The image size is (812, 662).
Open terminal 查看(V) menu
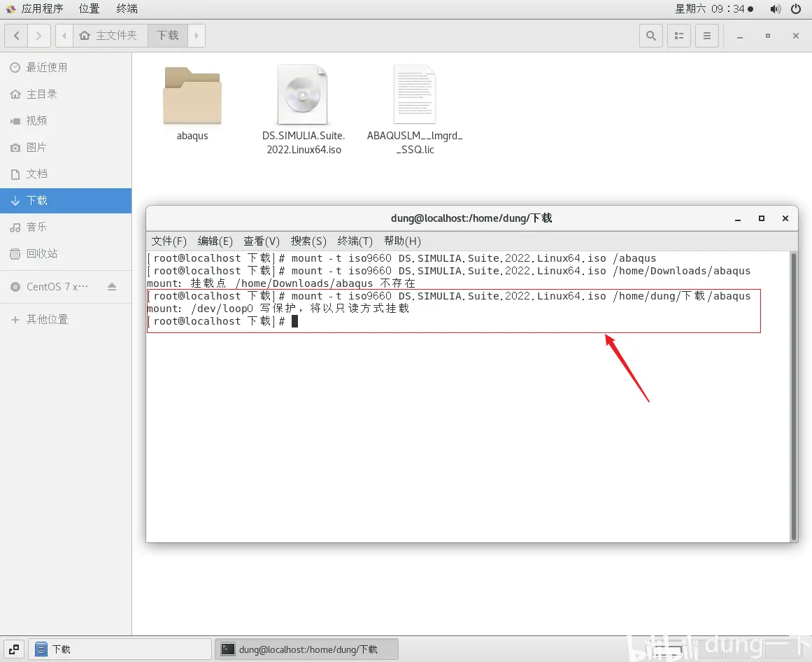click(x=262, y=241)
